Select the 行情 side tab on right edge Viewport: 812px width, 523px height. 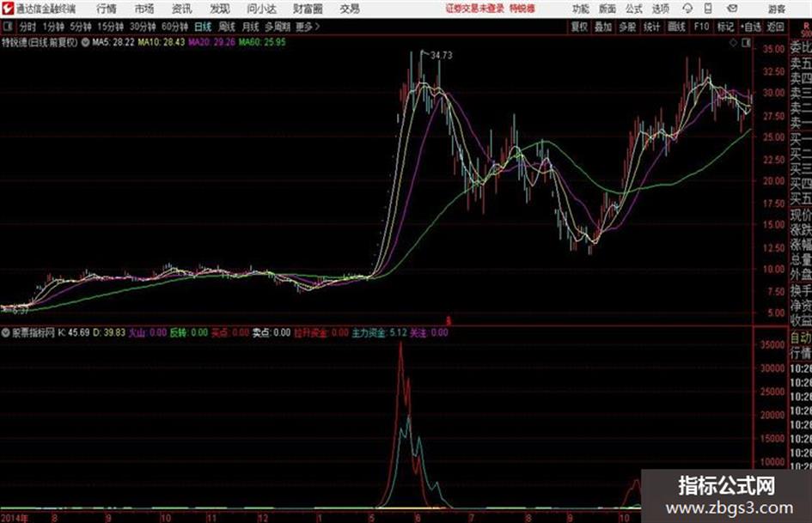tap(801, 354)
